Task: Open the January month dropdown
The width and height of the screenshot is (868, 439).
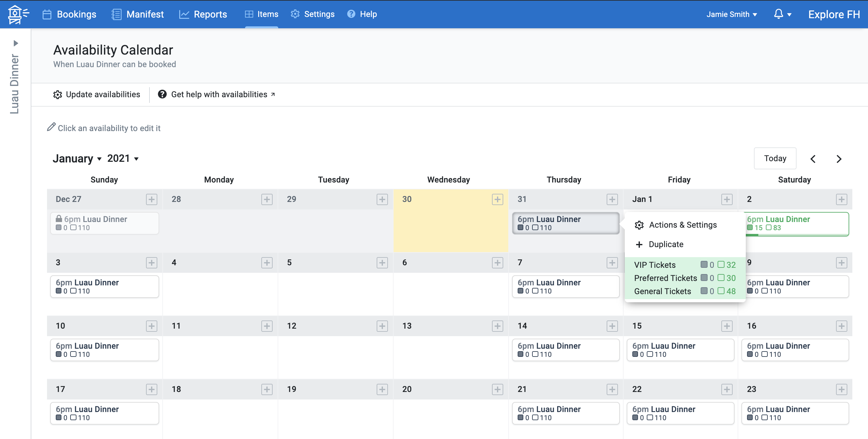Action: pos(77,158)
